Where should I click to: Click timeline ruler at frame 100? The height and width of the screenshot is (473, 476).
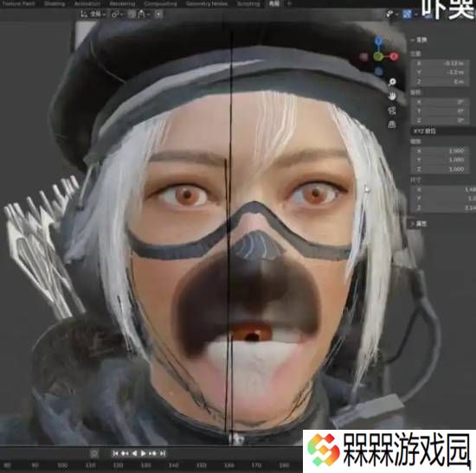62,465
